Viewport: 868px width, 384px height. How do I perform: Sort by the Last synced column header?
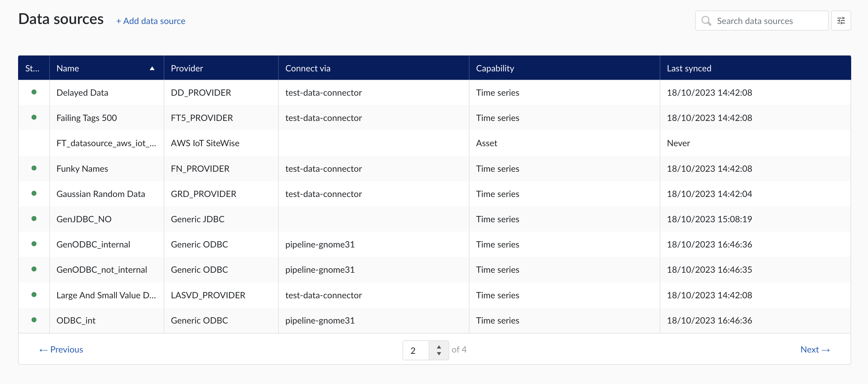pyautogui.click(x=689, y=68)
